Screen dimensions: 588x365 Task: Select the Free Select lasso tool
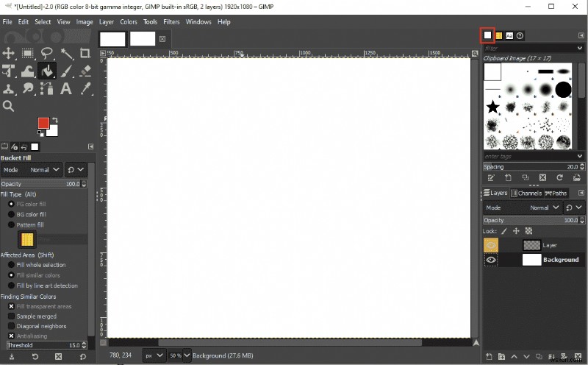[x=47, y=53]
